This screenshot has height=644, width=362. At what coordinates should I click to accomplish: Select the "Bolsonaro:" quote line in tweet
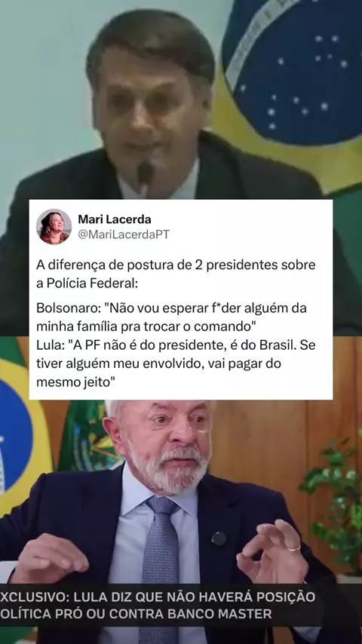[171, 317]
